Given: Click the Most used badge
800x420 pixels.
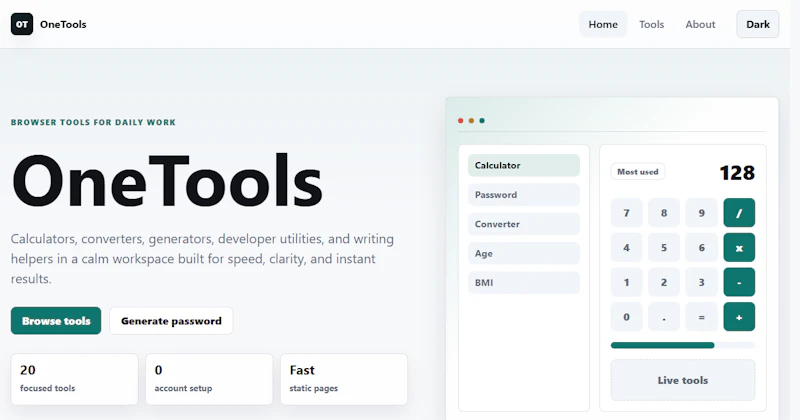Looking at the screenshot, I should (x=638, y=171).
